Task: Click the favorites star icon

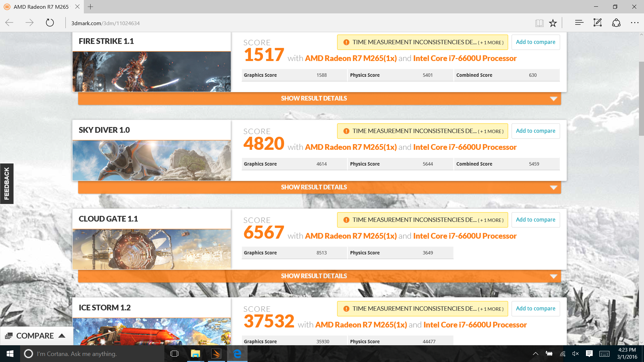Action: tap(553, 23)
